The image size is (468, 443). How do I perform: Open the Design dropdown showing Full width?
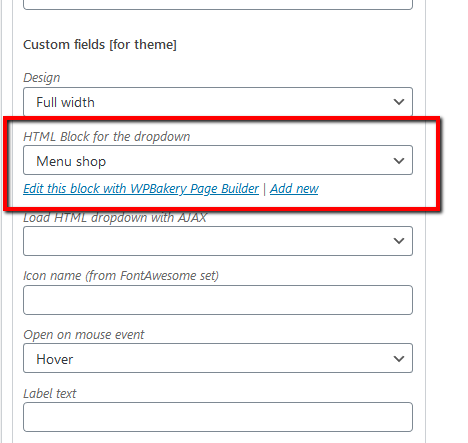click(x=218, y=102)
